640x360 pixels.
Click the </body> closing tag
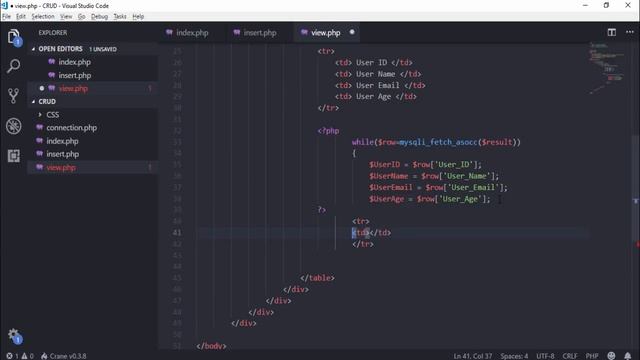point(211,346)
